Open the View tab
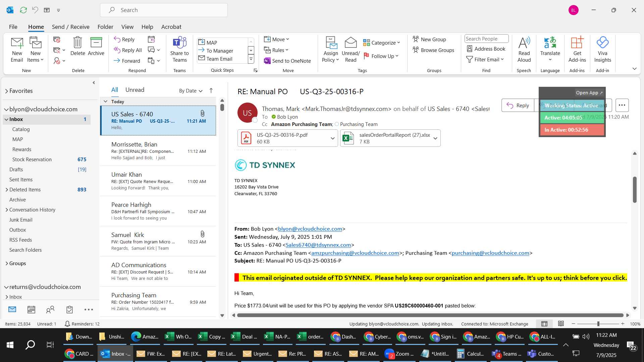Screen dimensions: 644x362 coord(127,27)
